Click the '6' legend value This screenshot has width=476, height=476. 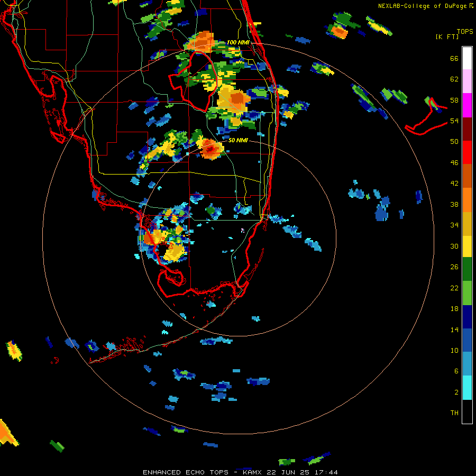pos(456,371)
